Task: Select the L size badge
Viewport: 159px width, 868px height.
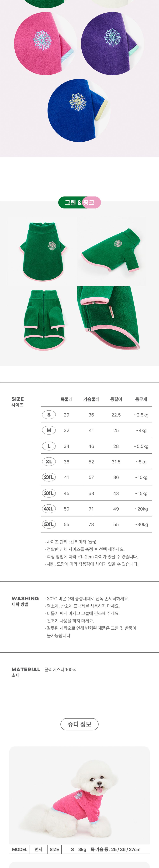Action: tap(49, 446)
